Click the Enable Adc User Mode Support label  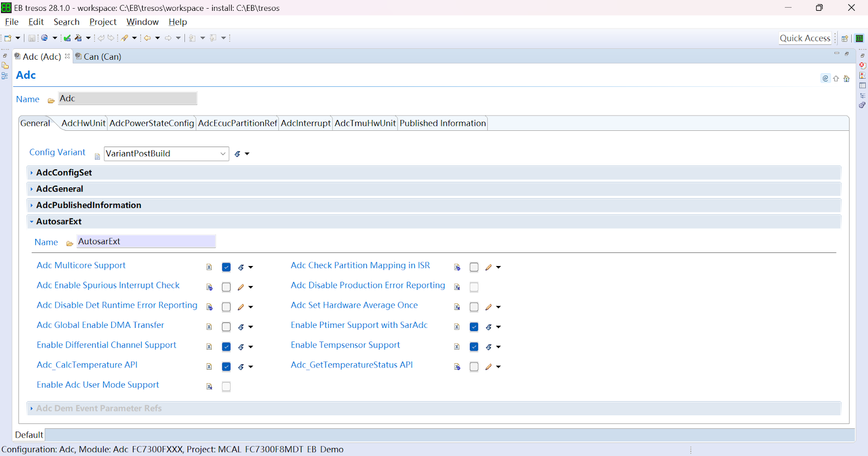(98, 385)
